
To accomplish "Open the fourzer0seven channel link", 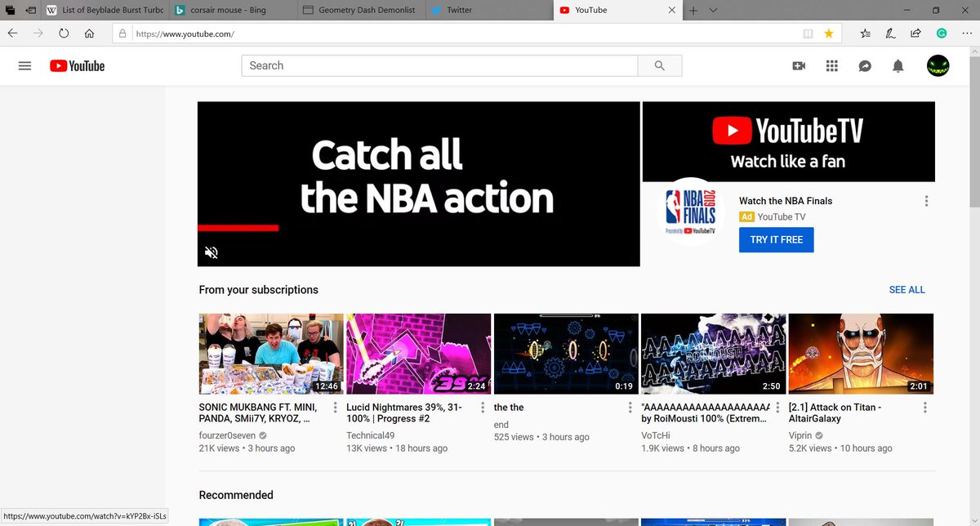I will click(228, 436).
